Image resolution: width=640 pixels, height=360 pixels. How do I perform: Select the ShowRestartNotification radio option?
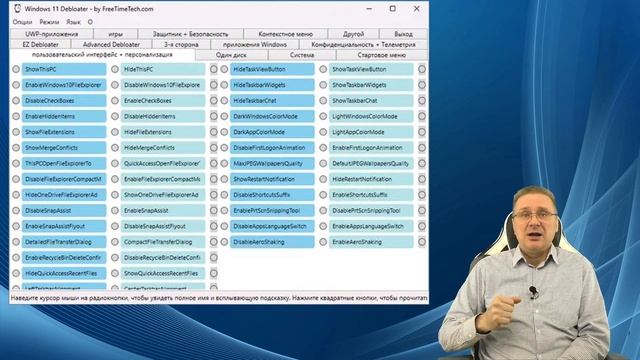click(x=224, y=179)
